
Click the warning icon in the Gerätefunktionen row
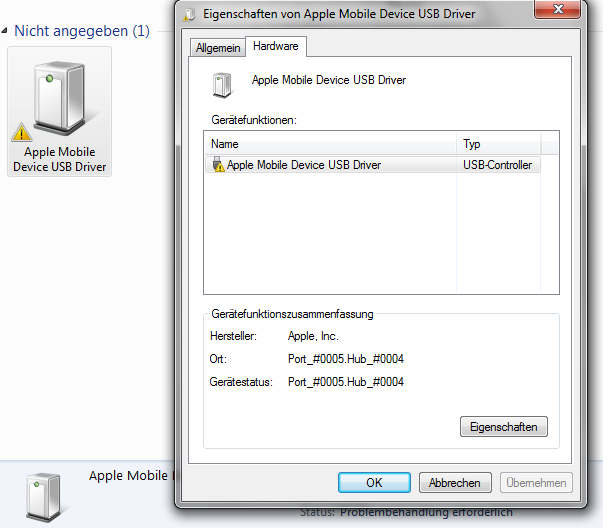click(218, 165)
